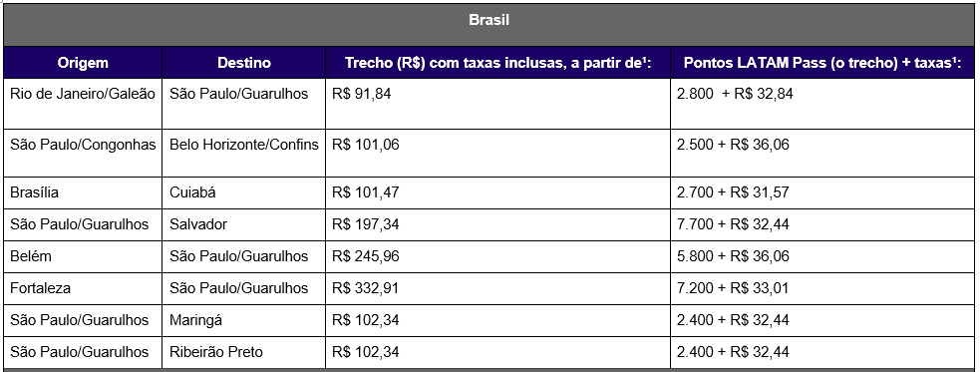Select the R$ 245,96 price cell
The width and height of the screenshot is (980, 372).
click(x=498, y=256)
